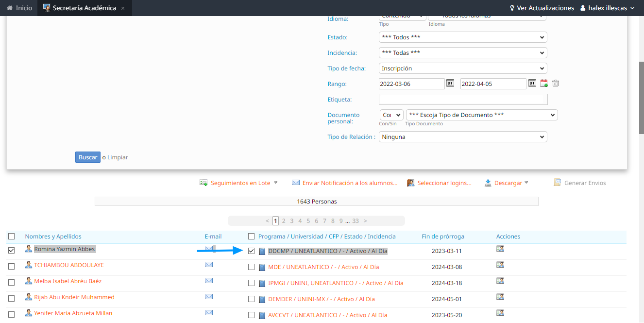Open calendar picker for range end date

click(532, 84)
